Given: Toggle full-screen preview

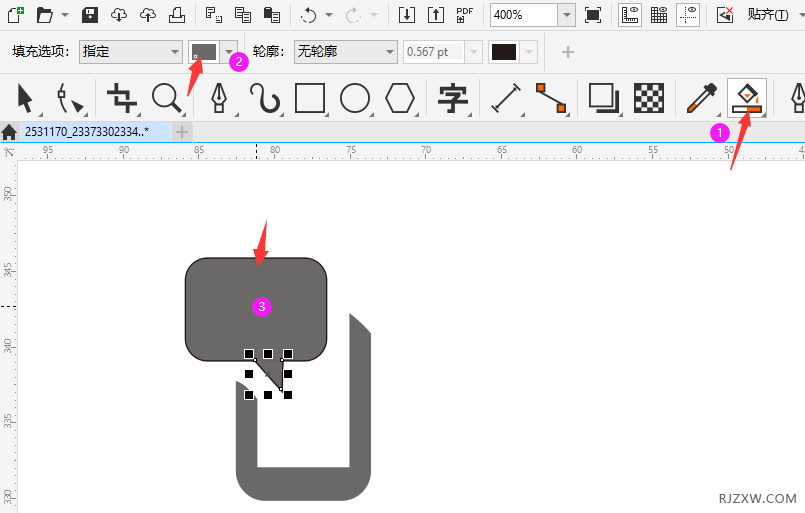Looking at the screenshot, I should pyautogui.click(x=593, y=15).
